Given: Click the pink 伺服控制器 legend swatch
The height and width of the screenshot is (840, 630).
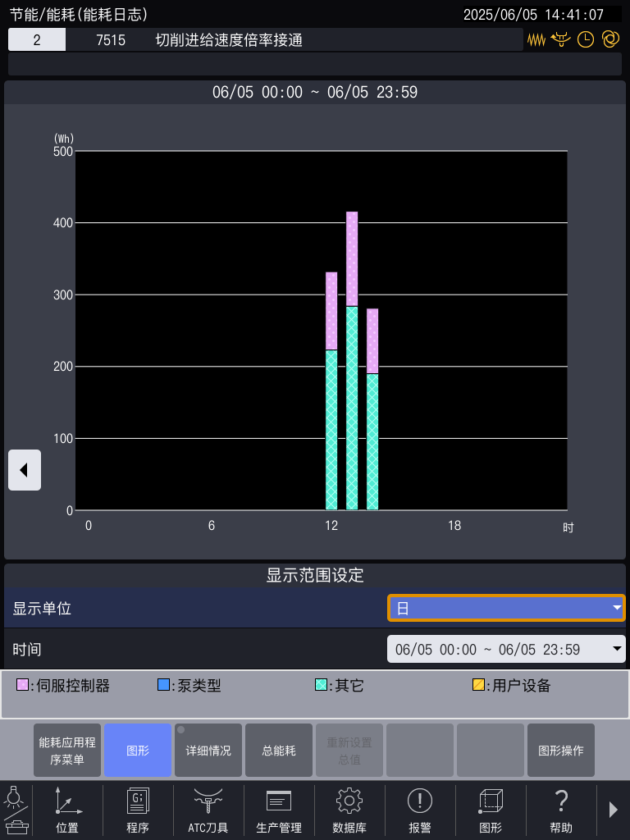Looking at the screenshot, I should click(x=22, y=685).
